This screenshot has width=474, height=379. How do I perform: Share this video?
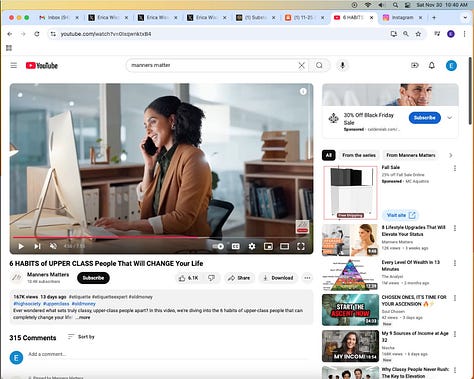pos(239,278)
